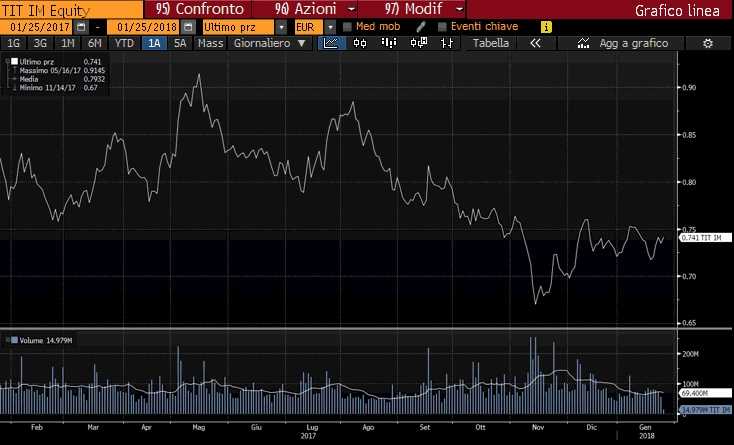
Task: Click the yellow info icon
Action: [x=546, y=27]
